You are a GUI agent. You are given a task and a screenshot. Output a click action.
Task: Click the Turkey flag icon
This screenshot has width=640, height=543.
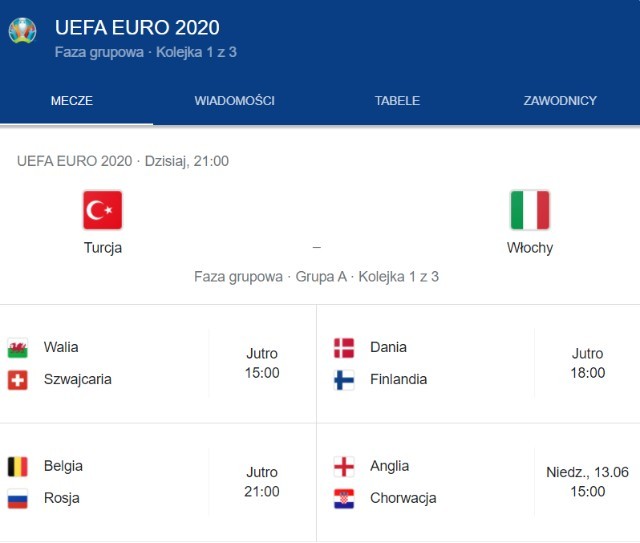[x=102, y=210]
